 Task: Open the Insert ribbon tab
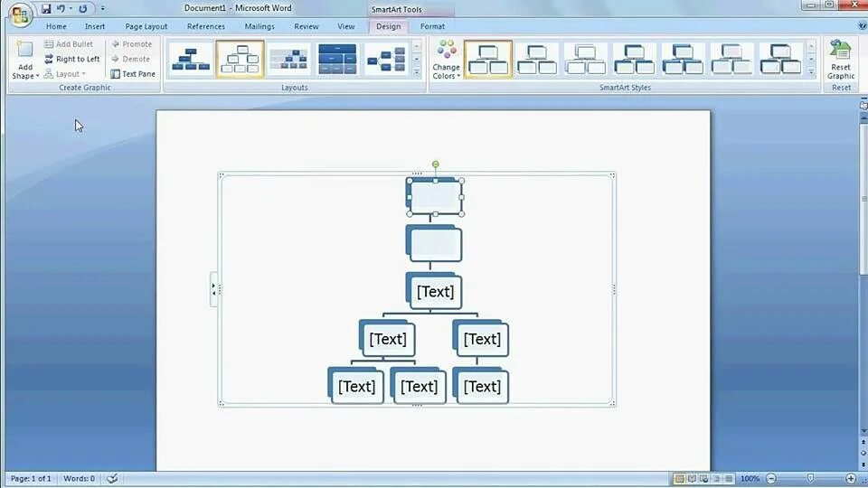click(x=95, y=26)
